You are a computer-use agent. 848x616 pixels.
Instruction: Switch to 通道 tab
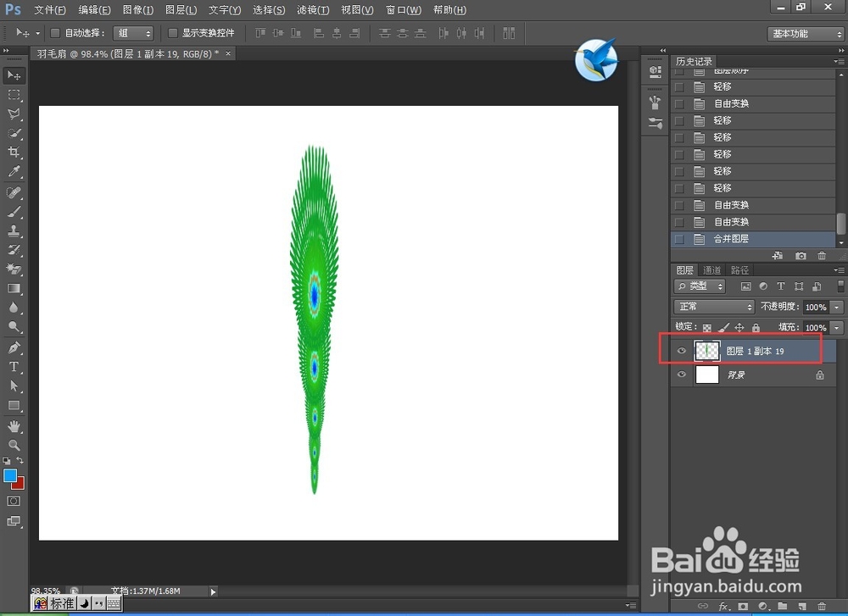tap(711, 270)
